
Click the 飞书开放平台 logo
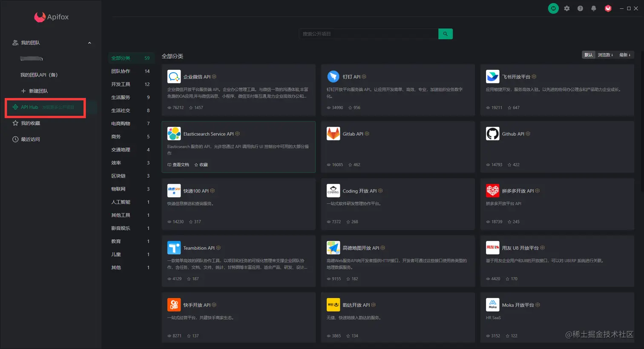click(493, 77)
